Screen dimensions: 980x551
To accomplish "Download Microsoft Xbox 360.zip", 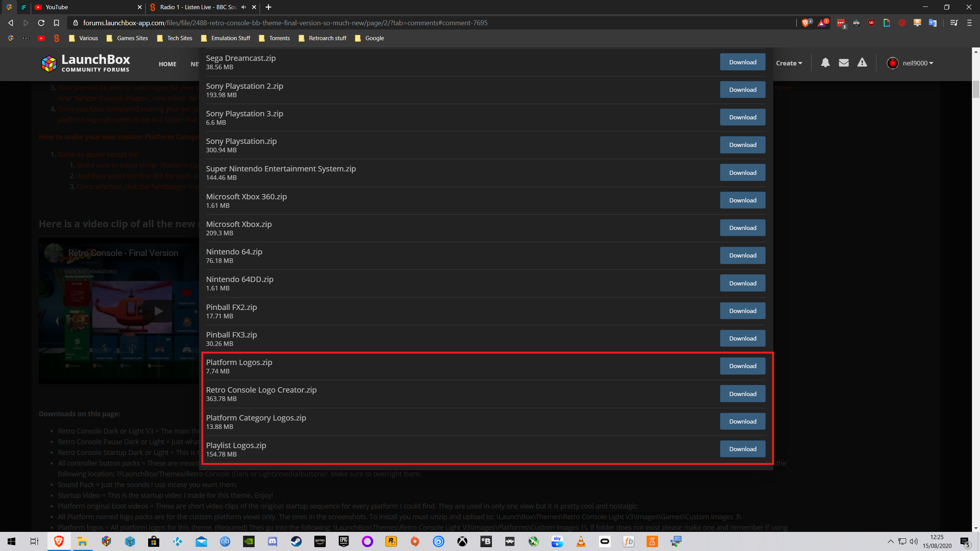I will [743, 200].
